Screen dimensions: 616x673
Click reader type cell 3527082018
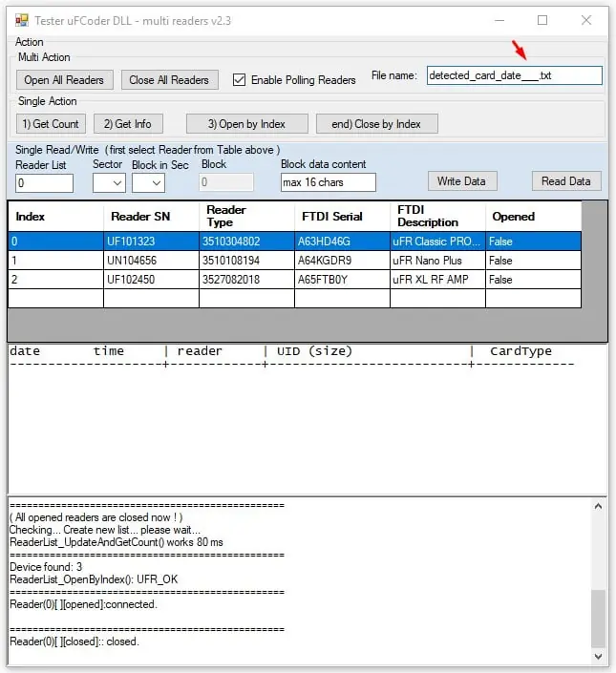click(246, 280)
